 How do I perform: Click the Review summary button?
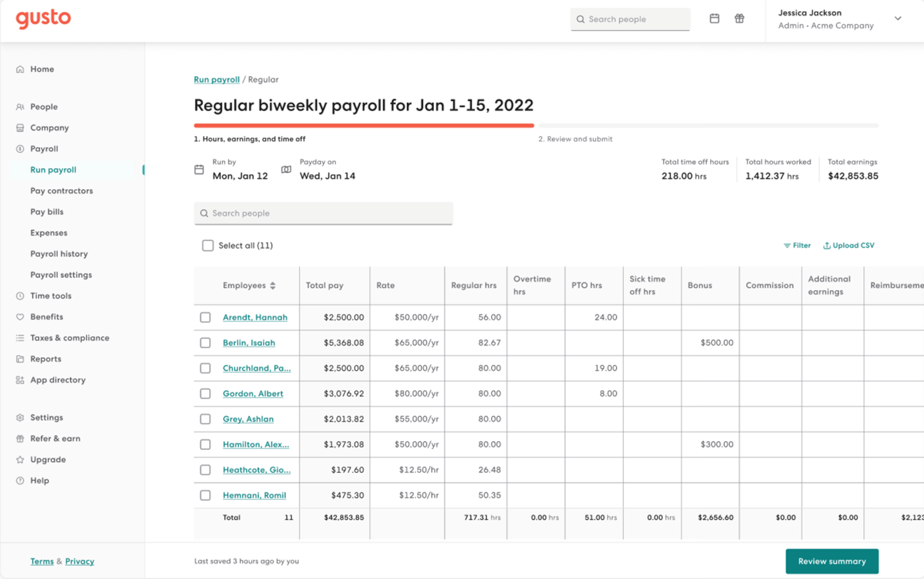[832, 561]
